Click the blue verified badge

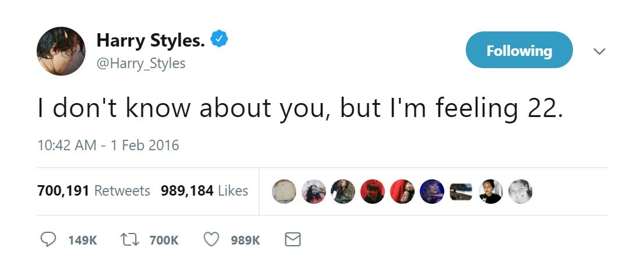coord(219,40)
